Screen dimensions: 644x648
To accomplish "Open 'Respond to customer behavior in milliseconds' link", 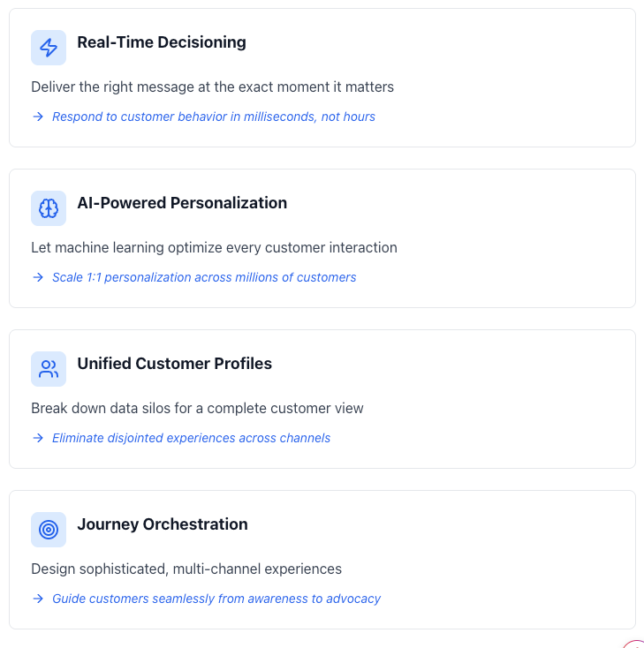I will (214, 117).
